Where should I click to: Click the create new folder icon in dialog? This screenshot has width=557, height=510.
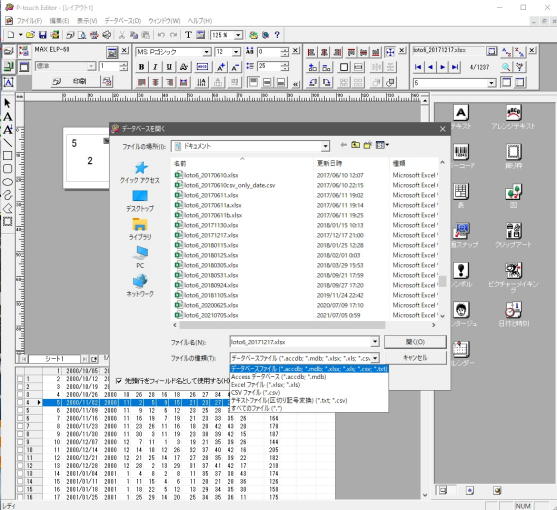[367, 145]
